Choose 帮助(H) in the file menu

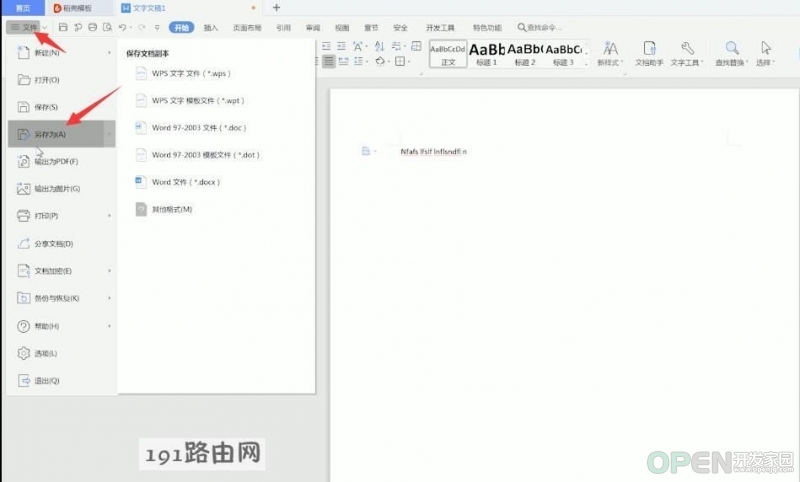pos(61,326)
